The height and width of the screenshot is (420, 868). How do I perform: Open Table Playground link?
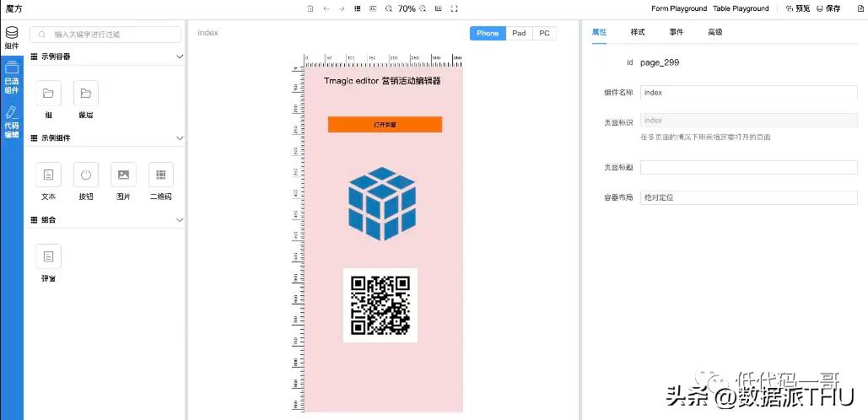pos(741,8)
